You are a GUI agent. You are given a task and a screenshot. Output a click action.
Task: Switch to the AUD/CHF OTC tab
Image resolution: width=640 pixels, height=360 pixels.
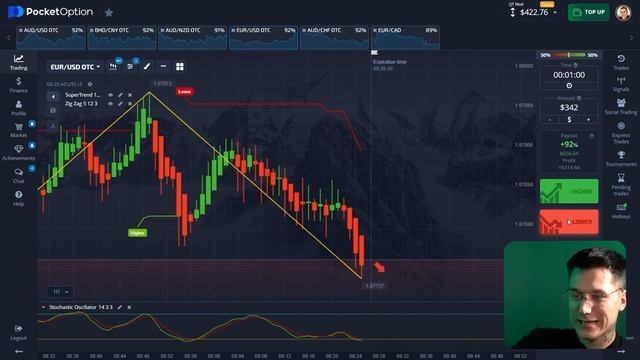tap(334, 38)
